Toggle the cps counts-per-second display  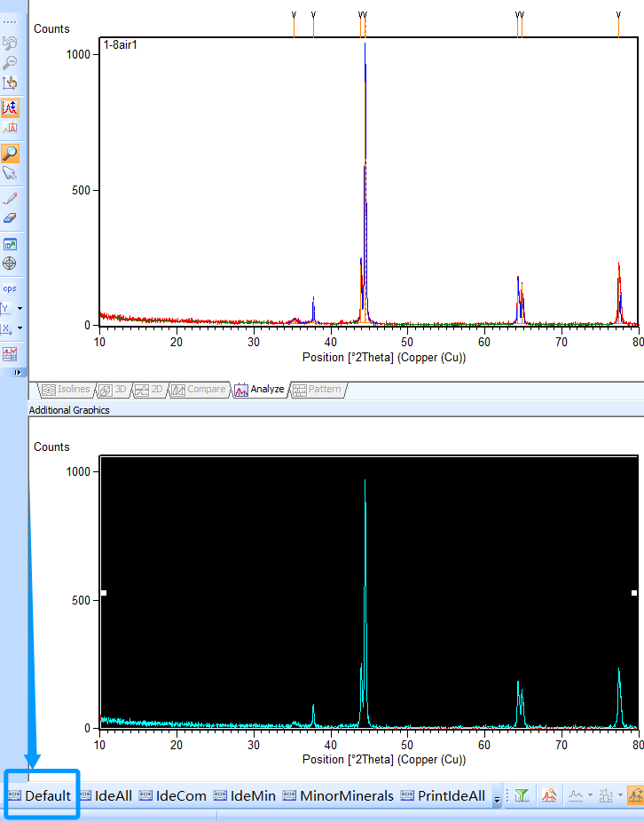[x=10, y=288]
